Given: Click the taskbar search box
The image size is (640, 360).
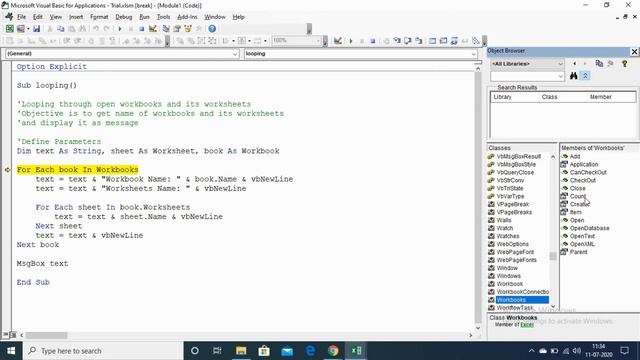Looking at the screenshot, I should tap(103, 351).
